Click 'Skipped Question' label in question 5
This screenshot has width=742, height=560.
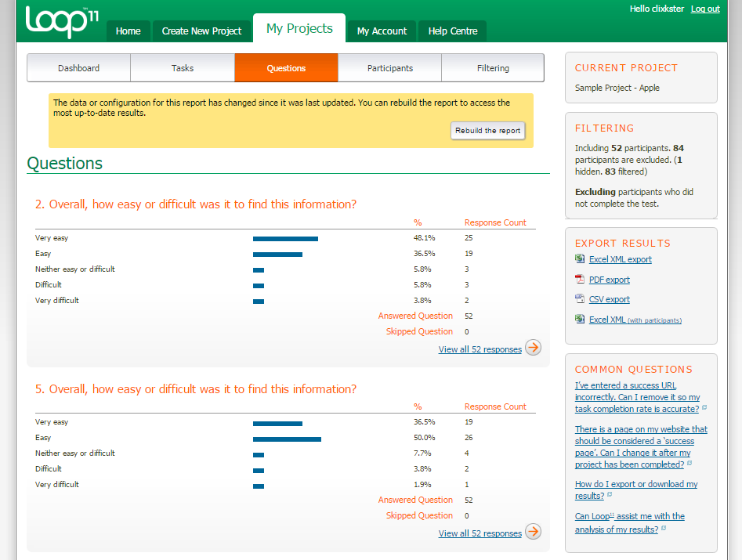click(x=419, y=515)
